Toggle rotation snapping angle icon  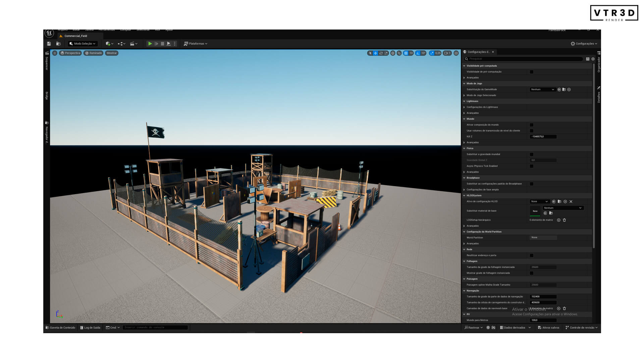tap(418, 53)
